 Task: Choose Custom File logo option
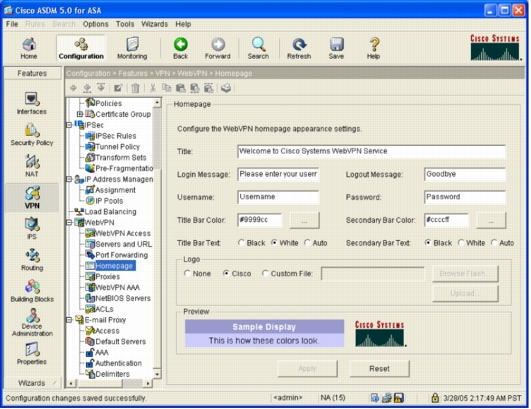tap(265, 273)
